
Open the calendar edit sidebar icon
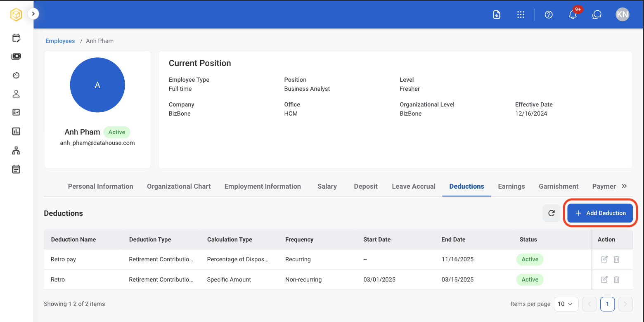(x=16, y=38)
